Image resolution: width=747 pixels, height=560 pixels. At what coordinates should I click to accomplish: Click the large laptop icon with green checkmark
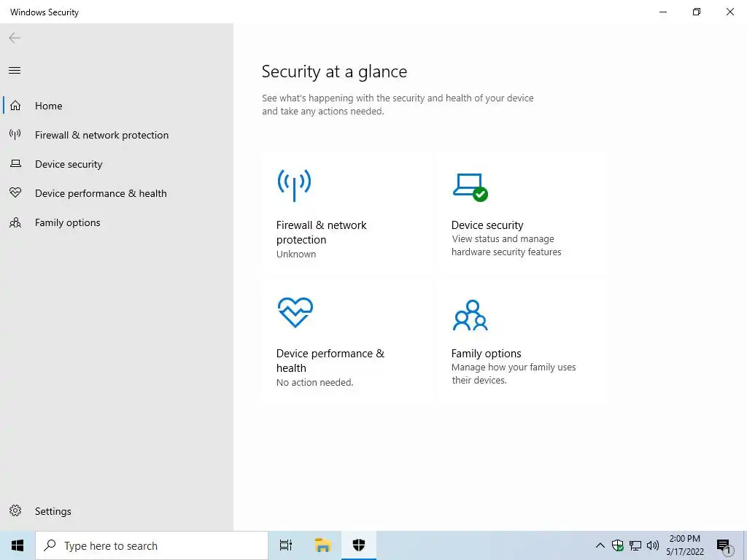471,187
